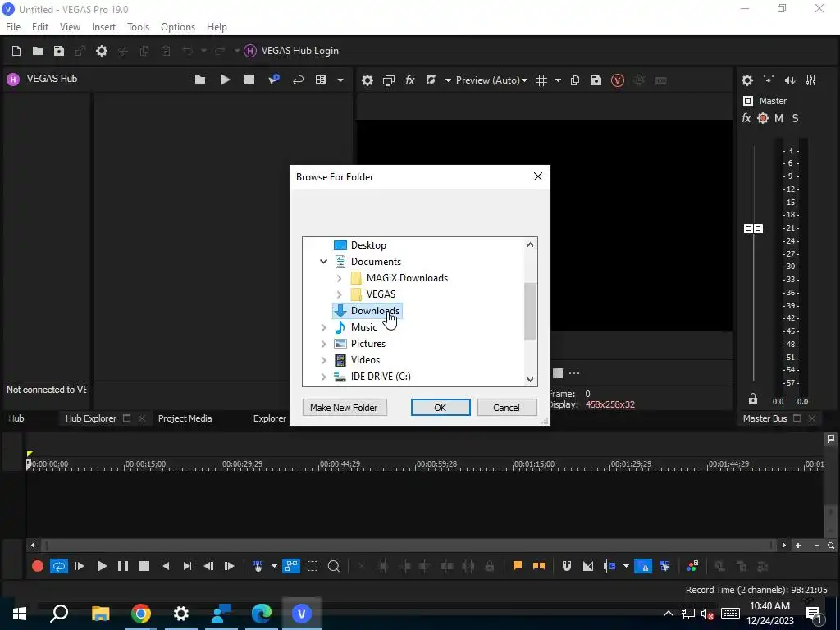
Task: Toggle Master fader channel lock
Action: [753, 399]
